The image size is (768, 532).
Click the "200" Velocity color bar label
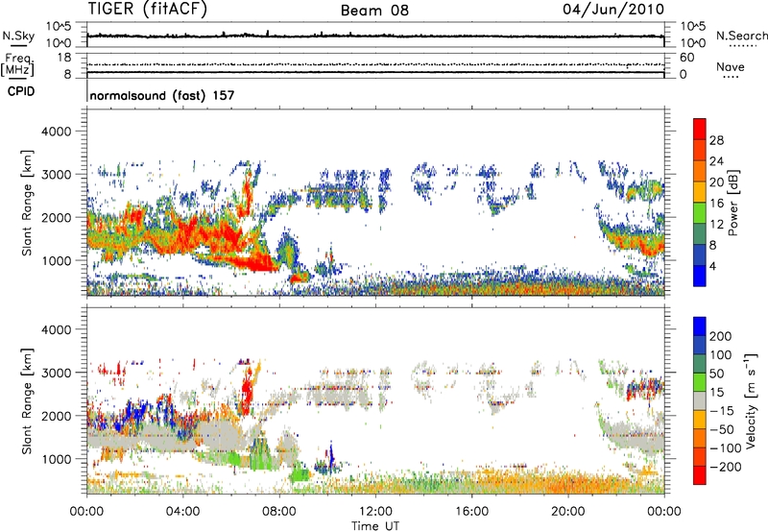pos(720,336)
